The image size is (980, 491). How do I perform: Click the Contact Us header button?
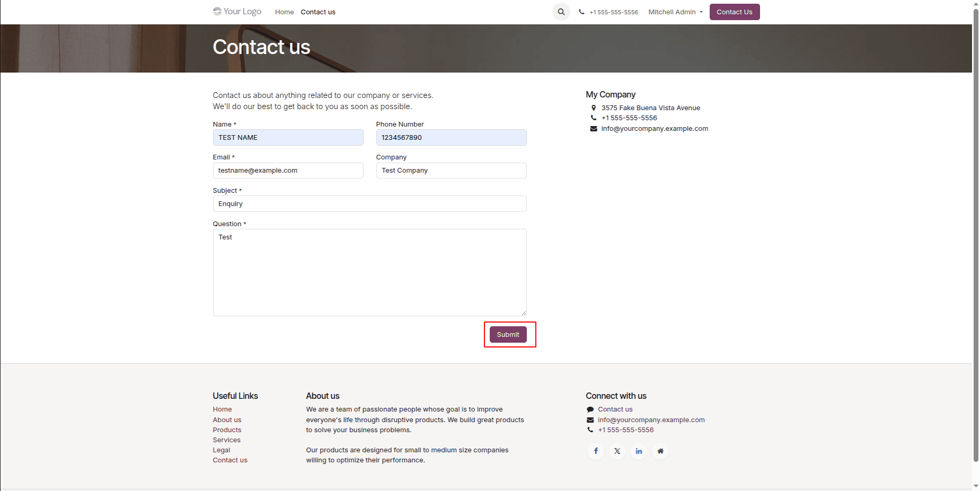pyautogui.click(x=734, y=12)
